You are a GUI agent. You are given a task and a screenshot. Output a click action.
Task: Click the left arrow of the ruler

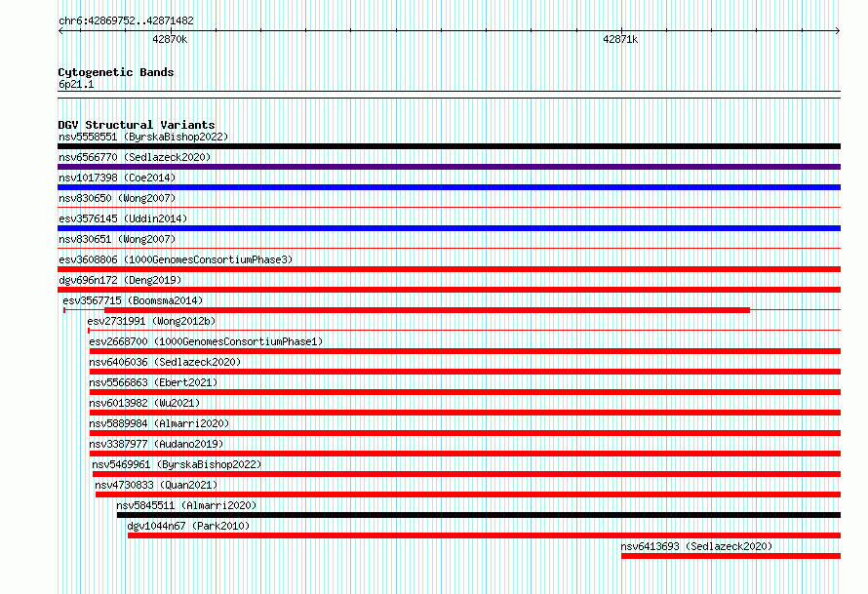click(x=60, y=31)
